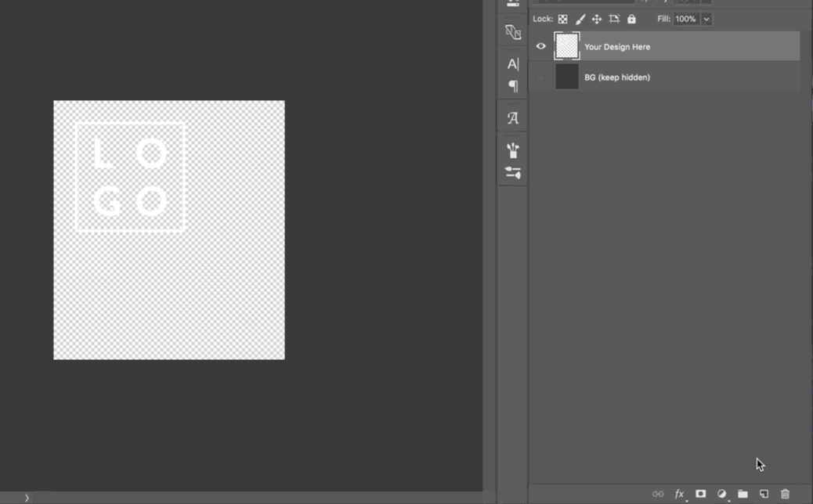Hide the Your Design Here layer
This screenshot has height=504, width=813.
coord(540,46)
